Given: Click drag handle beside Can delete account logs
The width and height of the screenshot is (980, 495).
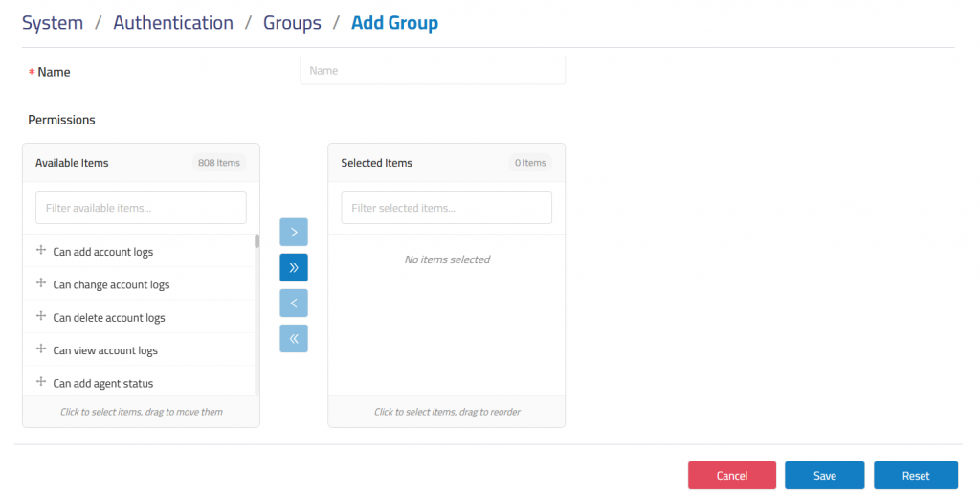Looking at the screenshot, I should point(41,316).
